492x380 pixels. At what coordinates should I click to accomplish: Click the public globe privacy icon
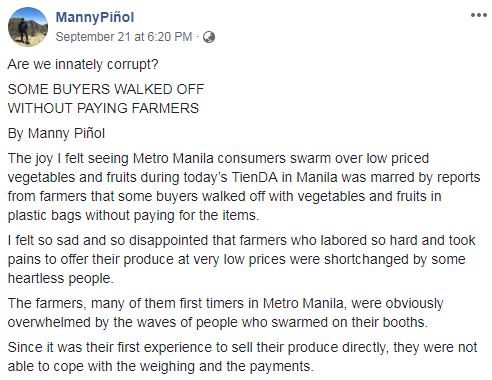point(209,37)
